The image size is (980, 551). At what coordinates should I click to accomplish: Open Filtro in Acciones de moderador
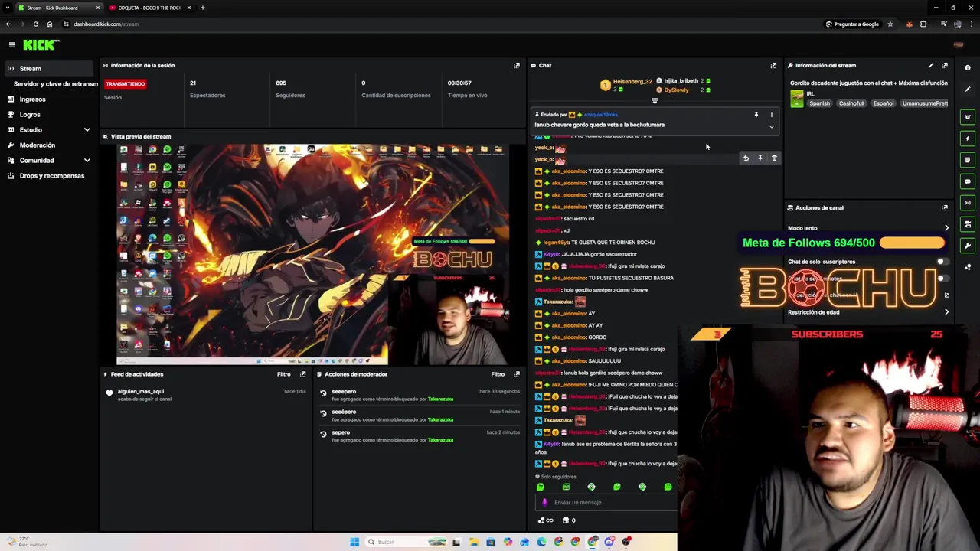(498, 374)
